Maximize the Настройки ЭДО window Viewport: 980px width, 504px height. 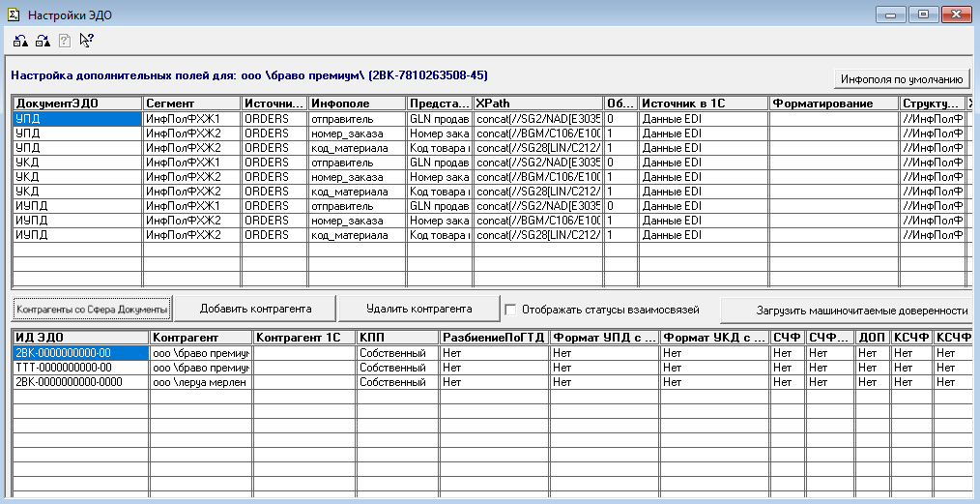[923, 14]
